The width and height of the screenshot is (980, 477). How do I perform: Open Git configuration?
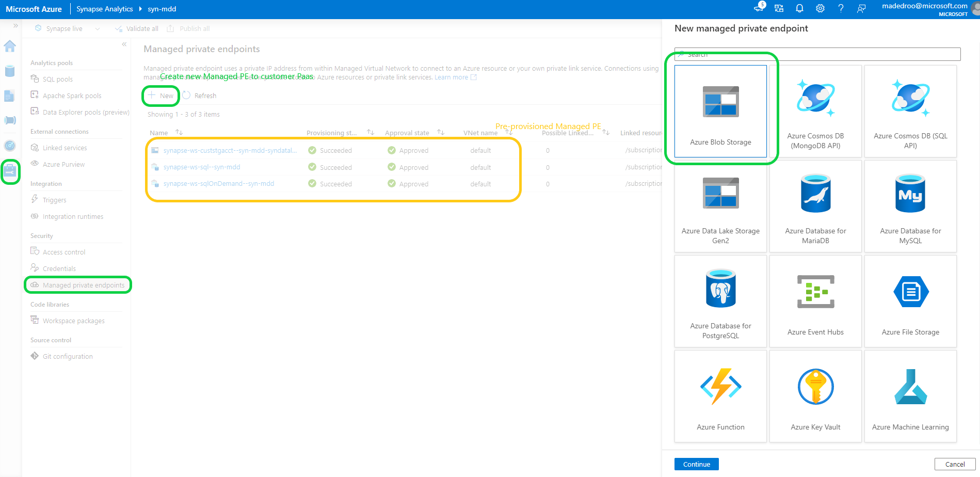point(68,356)
